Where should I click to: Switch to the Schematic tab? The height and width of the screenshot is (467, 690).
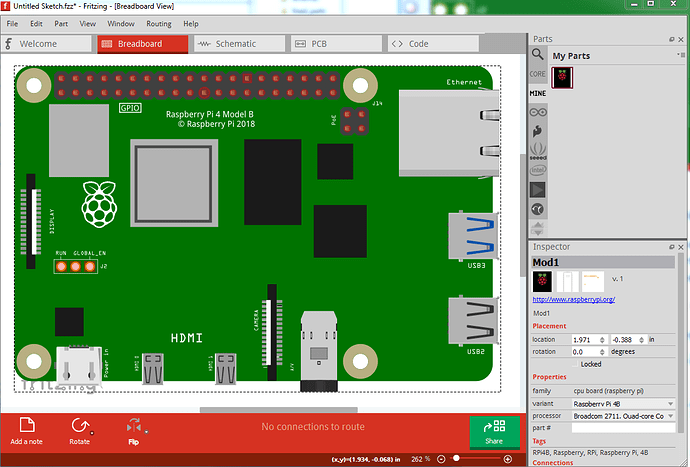click(x=239, y=44)
